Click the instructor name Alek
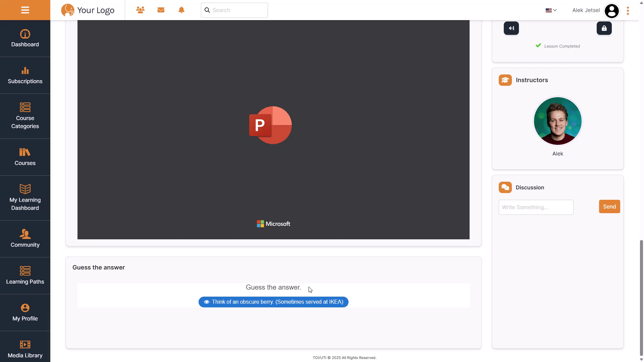Viewport: 644px width, 362px height. pos(558,154)
